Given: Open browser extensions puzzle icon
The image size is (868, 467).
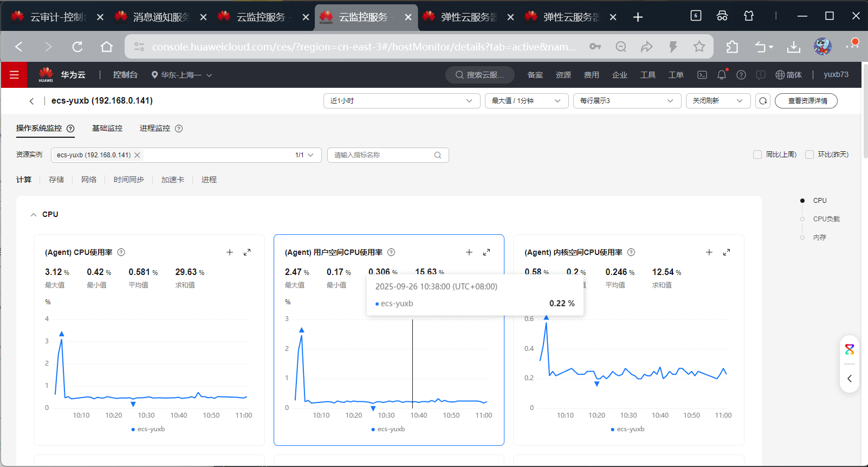Looking at the screenshot, I should click(x=732, y=47).
